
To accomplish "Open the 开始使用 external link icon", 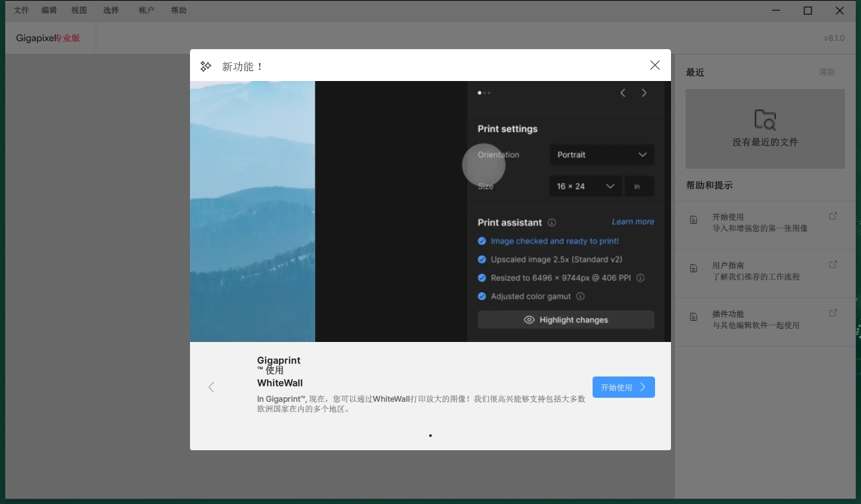I will (x=833, y=216).
